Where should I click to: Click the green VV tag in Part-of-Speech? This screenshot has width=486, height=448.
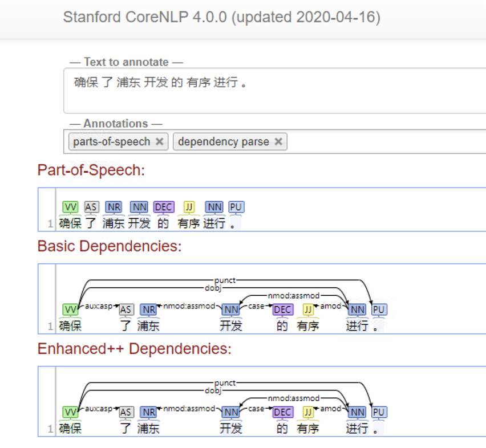70,207
